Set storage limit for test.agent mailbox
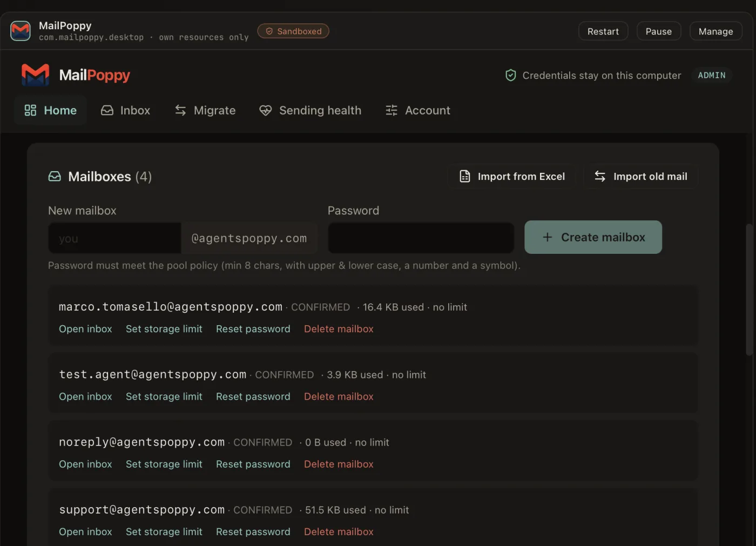Image resolution: width=756 pixels, height=546 pixels. tap(164, 396)
